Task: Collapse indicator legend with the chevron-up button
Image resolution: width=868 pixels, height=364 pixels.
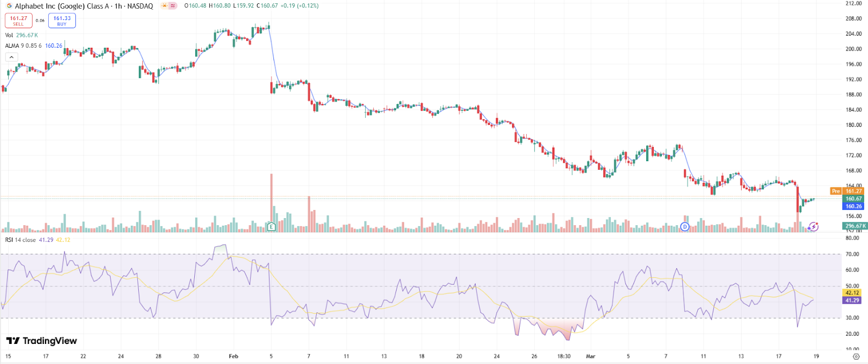Action: pyautogui.click(x=11, y=57)
